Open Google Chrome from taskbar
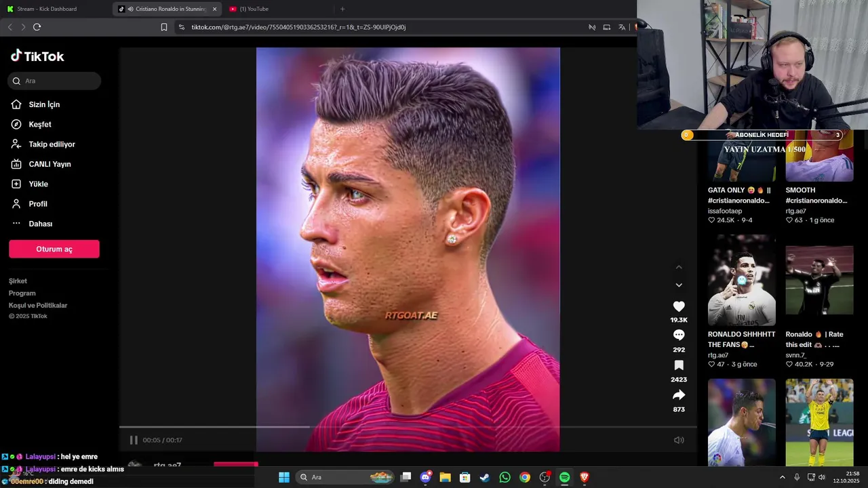868x488 pixels. 524,477
